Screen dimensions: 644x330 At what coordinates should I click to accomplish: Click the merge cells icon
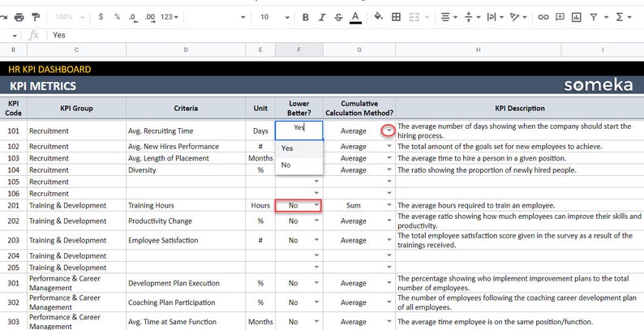pos(414,17)
